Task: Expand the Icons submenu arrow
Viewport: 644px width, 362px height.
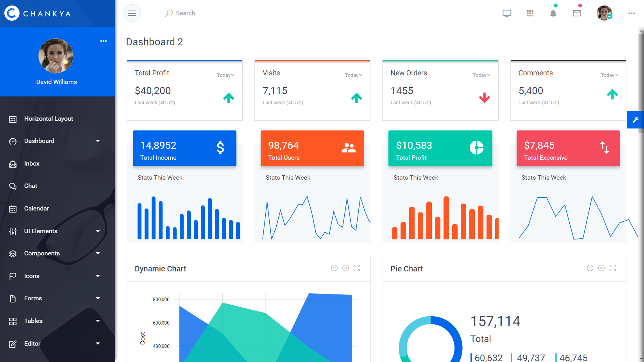Action: click(x=98, y=276)
